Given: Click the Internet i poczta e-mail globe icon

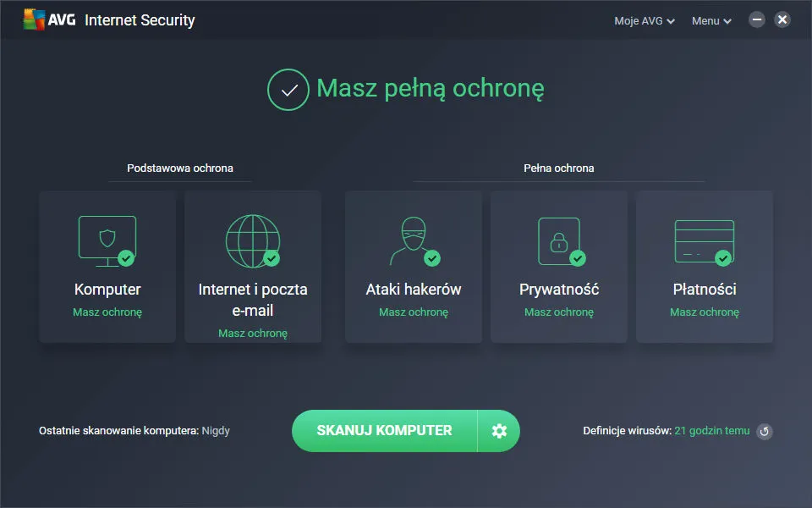Looking at the screenshot, I should [x=252, y=239].
